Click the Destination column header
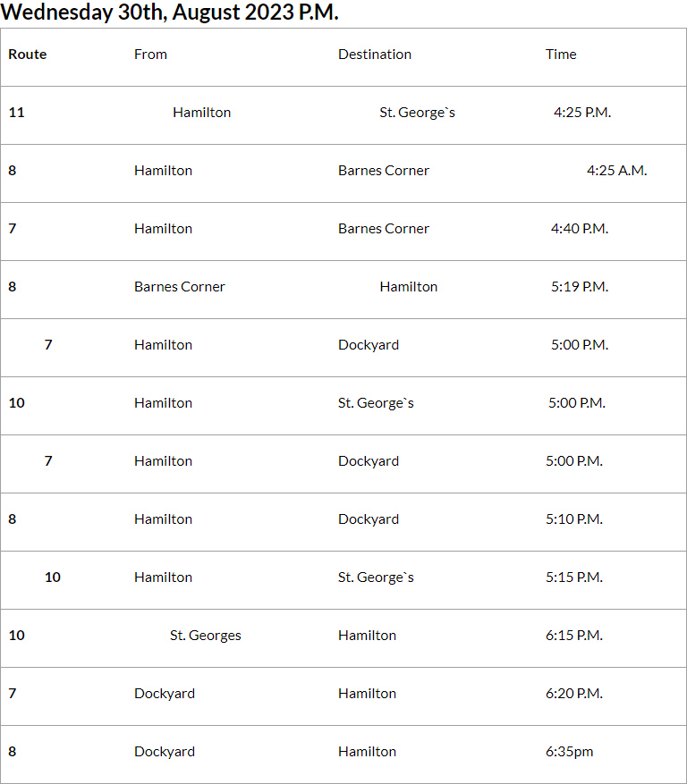The width and height of the screenshot is (687, 784). [375, 55]
